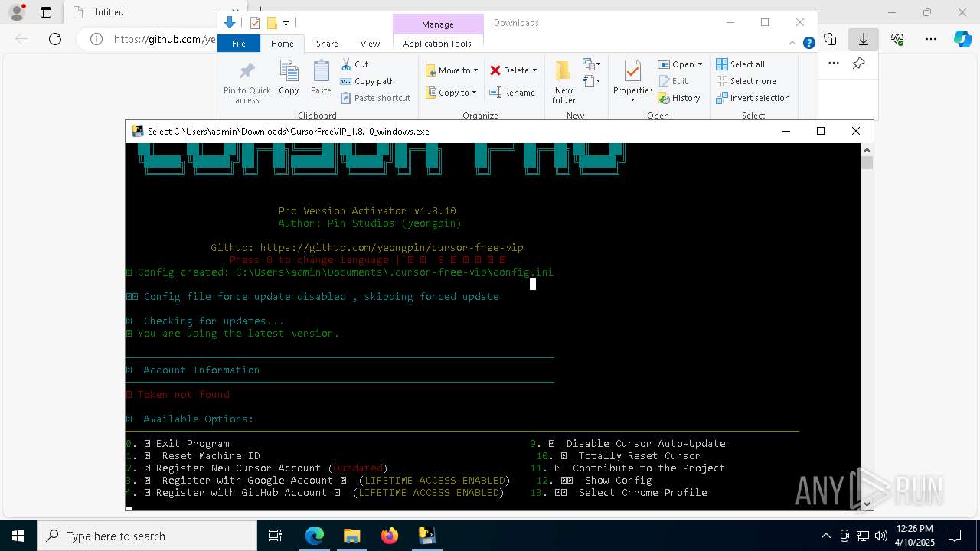The height and width of the screenshot is (551, 980).
Task: Click Edge Refresh button
Action: click(55, 39)
